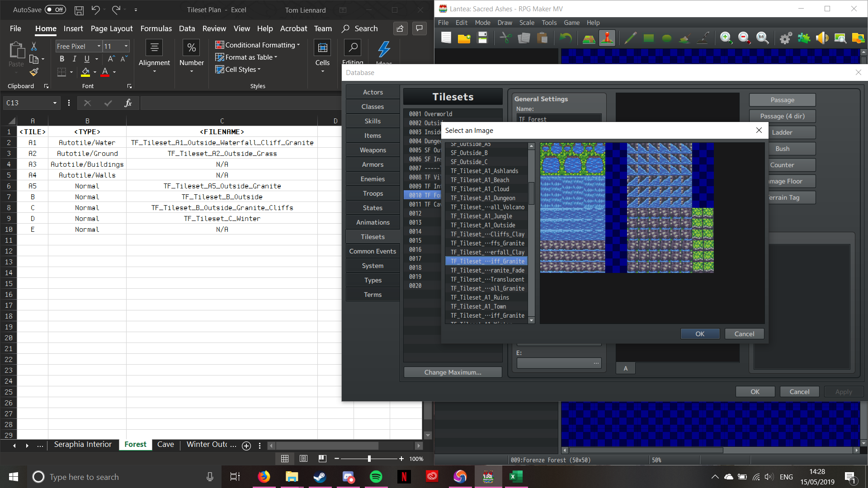
Task: Select the Event mode chess piece icon
Action: [607, 38]
